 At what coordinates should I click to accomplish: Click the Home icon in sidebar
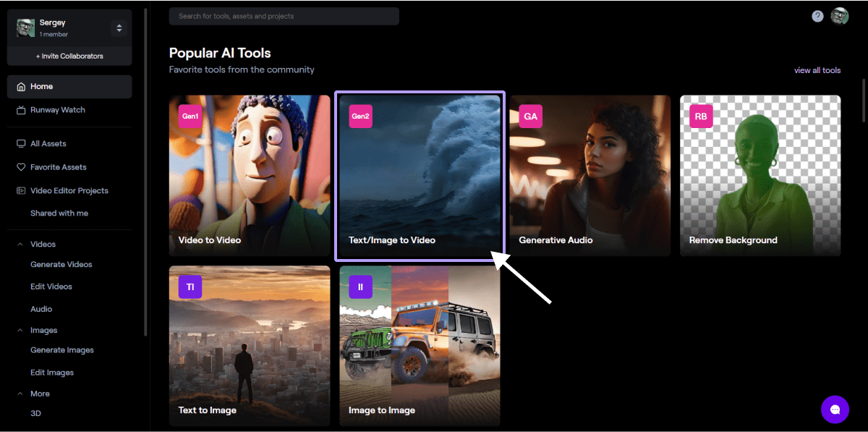[x=21, y=86]
